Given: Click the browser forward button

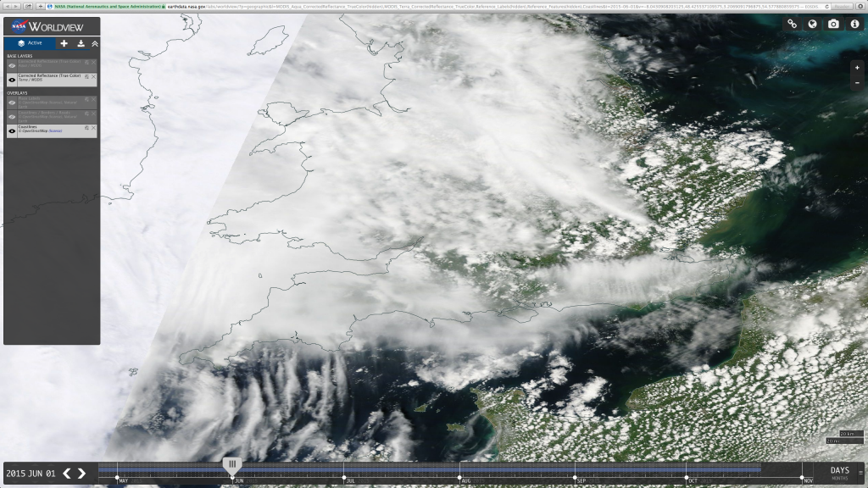Looking at the screenshot, I should pos(16,6).
